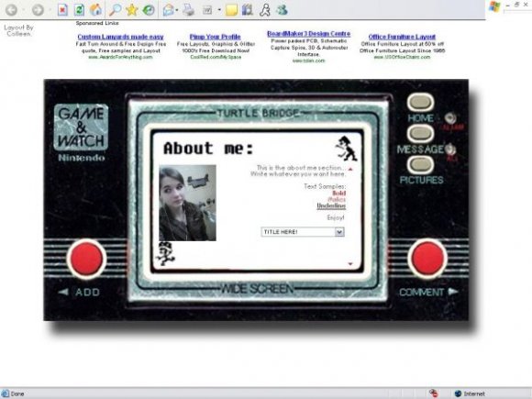Print the page with printer icon
Viewport: 532px width, 399px height.
(189, 10)
